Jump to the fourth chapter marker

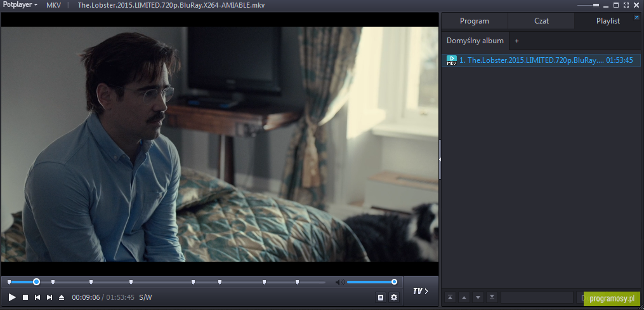click(131, 282)
